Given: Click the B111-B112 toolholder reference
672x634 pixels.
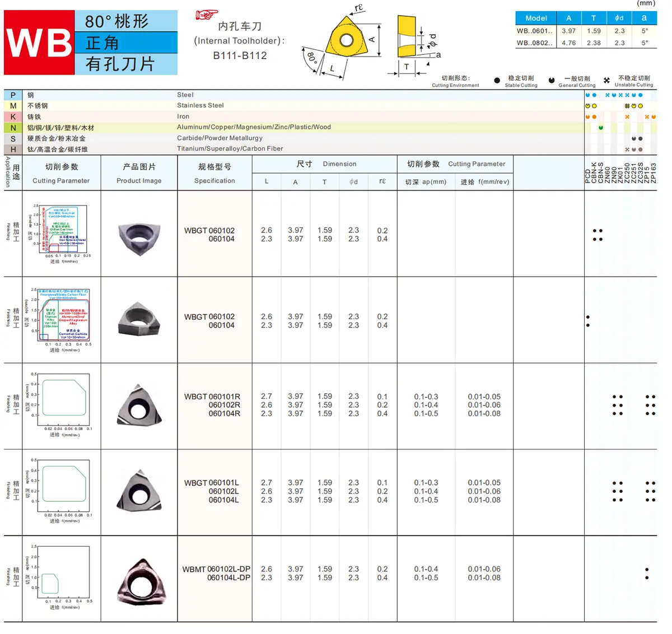Looking at the screenshot, I should click(x=240, y=55).
